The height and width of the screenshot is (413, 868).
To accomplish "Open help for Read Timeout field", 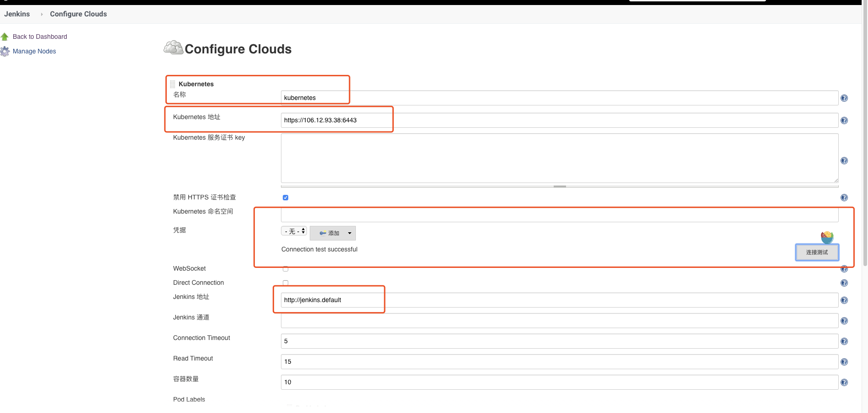I will coord(844,362).
